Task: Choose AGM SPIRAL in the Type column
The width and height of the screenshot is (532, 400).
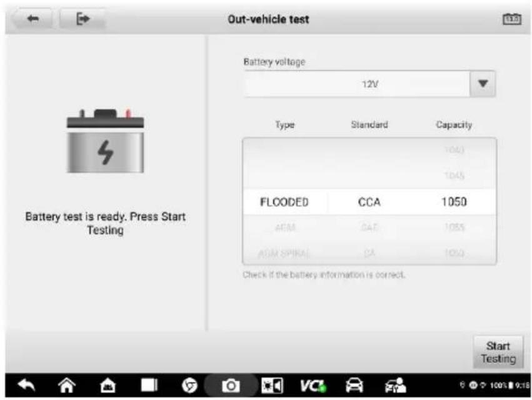Action: [284, 253]
